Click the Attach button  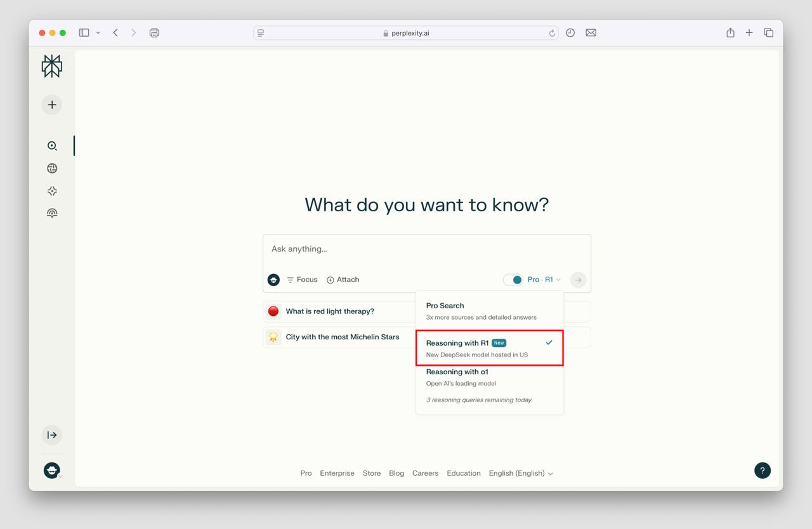click(x=343, y=280)
